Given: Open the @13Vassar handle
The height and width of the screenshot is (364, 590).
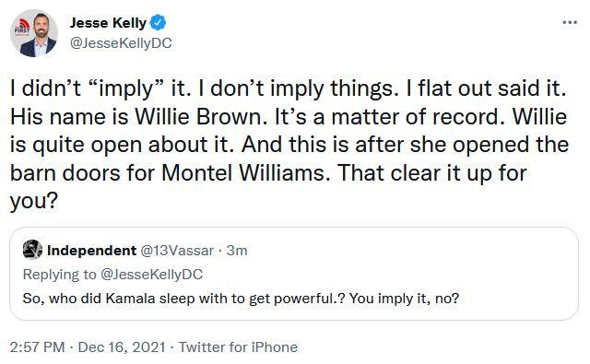Looking at the screenshot, I should tap(177, 251).
